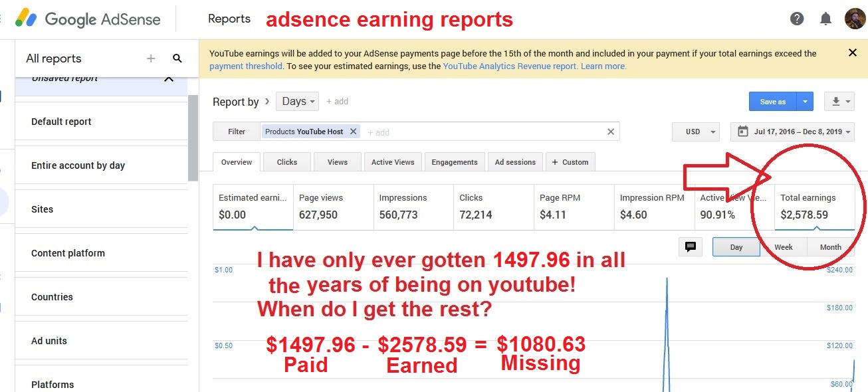Search reports with magnifier icon

click(177, 58)
